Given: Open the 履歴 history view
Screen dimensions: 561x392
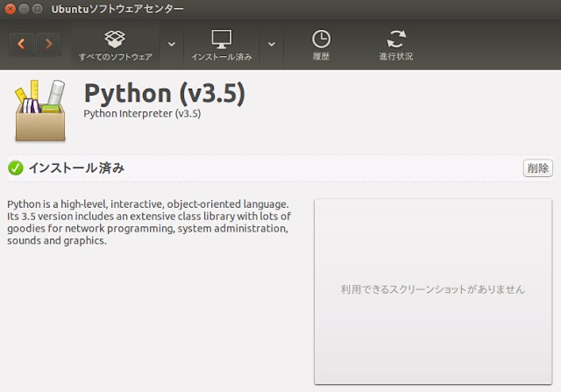Looking at the screenshot, I should click(x=321, y=45).
